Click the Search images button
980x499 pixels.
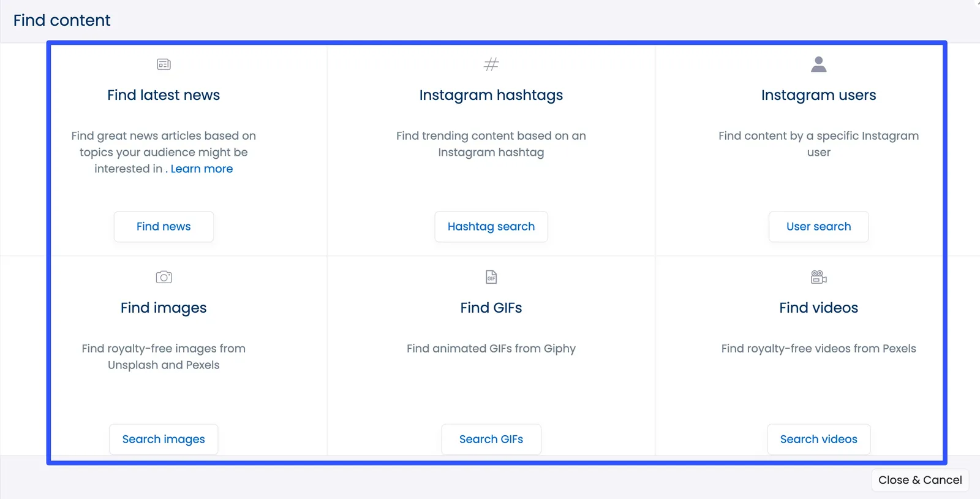[163, 439]
